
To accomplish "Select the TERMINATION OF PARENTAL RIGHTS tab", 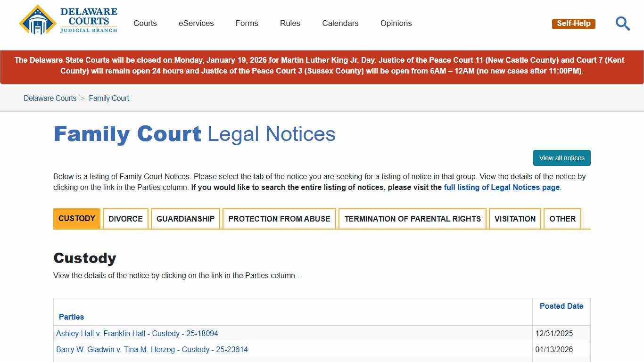I will pyautogui.click(x=413, y=219).
